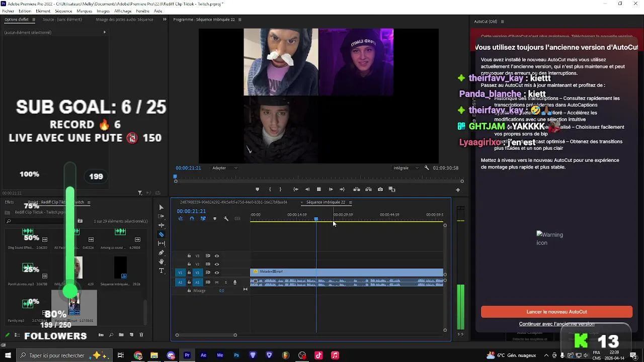
Task: Go to In point in Program monitor
Action: coord(295,190)
